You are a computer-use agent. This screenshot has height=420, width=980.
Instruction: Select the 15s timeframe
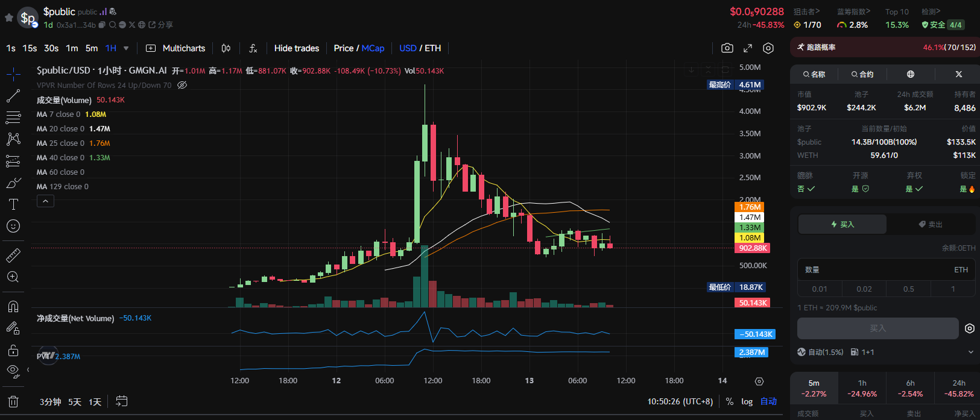(x=30, y=48)
